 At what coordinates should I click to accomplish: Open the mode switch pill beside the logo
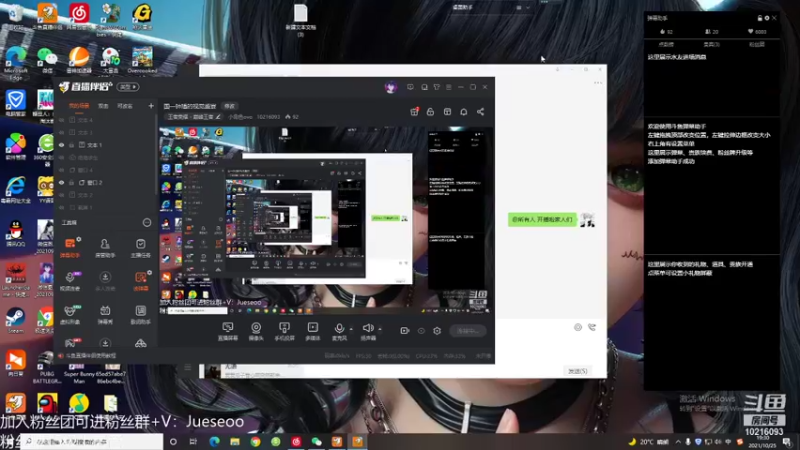point(128,87)
